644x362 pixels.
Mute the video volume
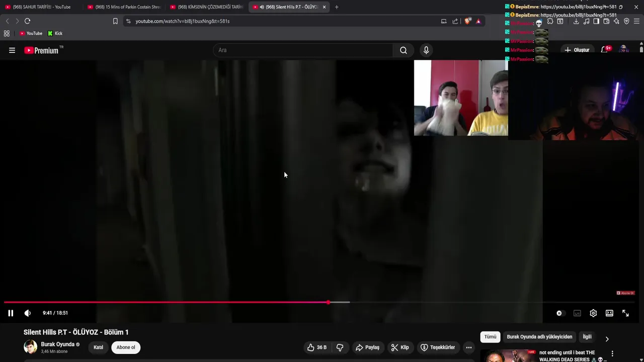pos(28,313)
